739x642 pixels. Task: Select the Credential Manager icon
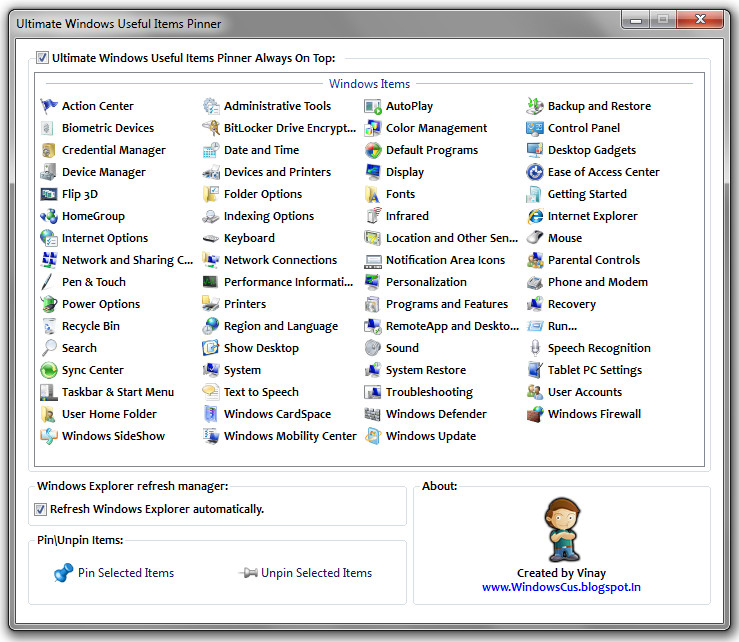[49, 150]
